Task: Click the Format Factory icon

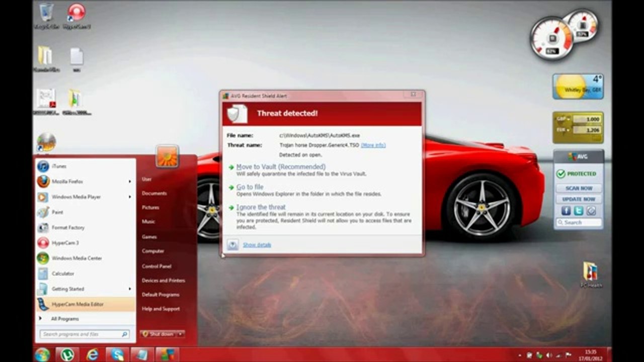Action: (43, 228)
